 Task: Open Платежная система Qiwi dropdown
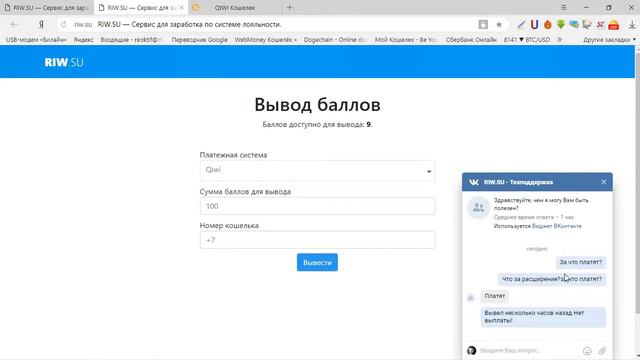point(317,171)
